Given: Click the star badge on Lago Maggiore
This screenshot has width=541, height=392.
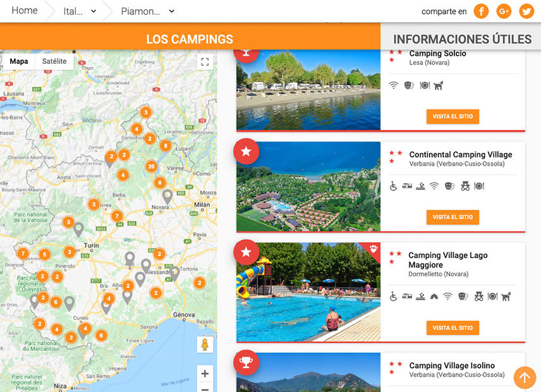Looking at the screenshot, I should 246,252.
